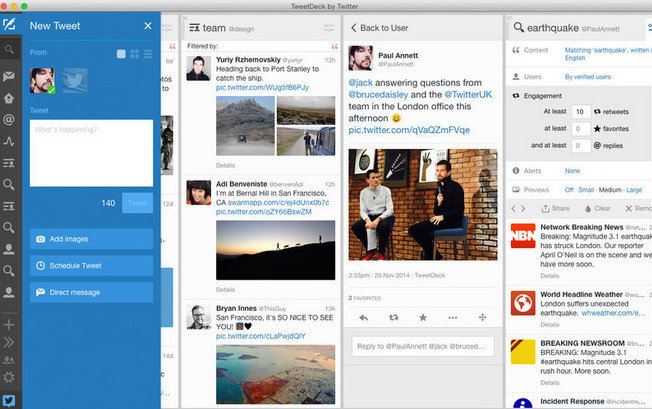
Task: Click the compose new tweet icon in sidebar
Action: (x=9, y=24)
